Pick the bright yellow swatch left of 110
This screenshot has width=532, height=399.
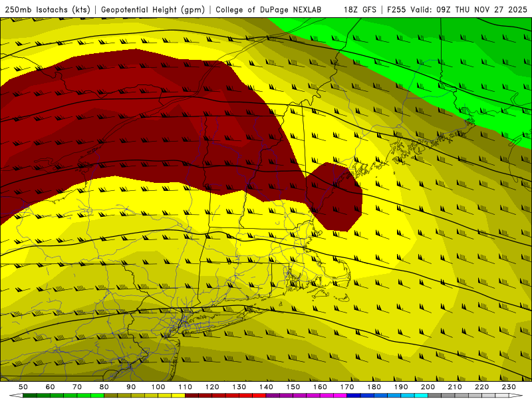(x=178, y=396)
